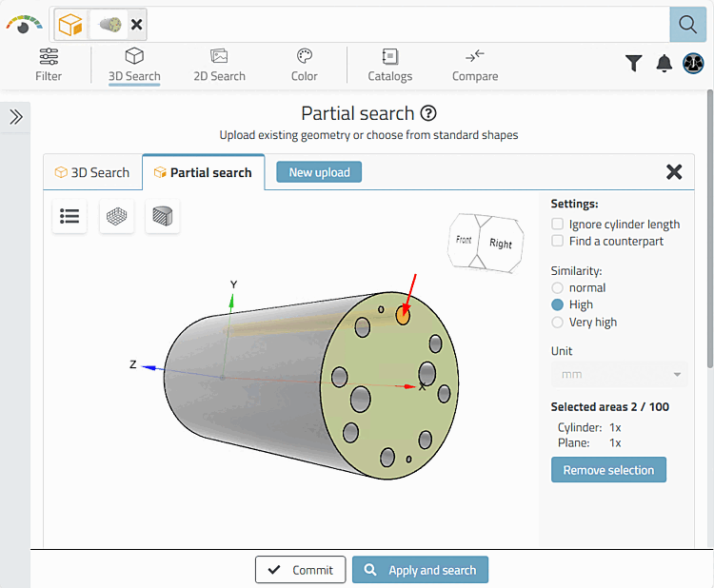Open the funnel filter icon
The height and width of the screenshot is (588, 714).
634,64
